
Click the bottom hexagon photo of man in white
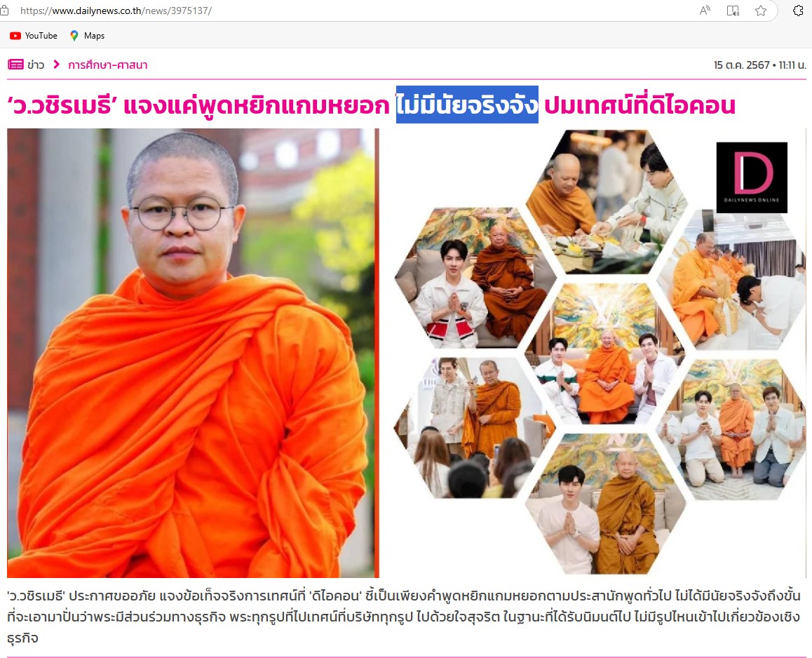tap(605, 504)
